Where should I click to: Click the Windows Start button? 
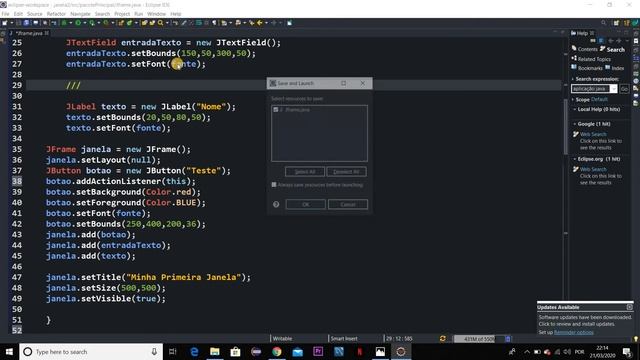click(x=9, y=351)
